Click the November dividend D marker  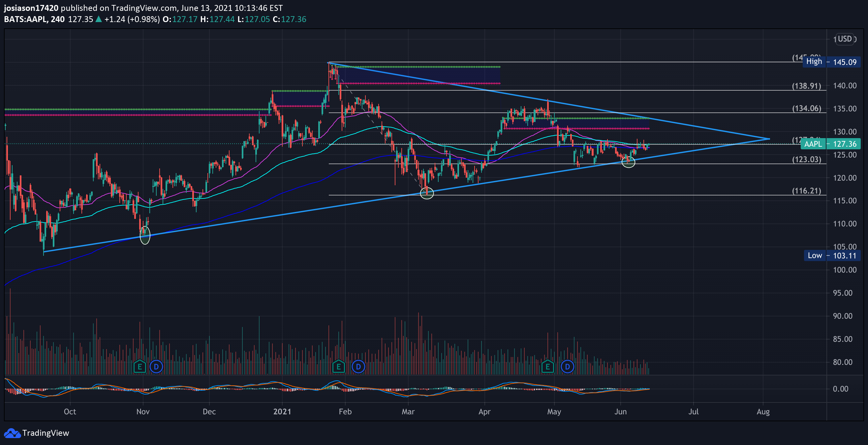click(x=156, y=367)
